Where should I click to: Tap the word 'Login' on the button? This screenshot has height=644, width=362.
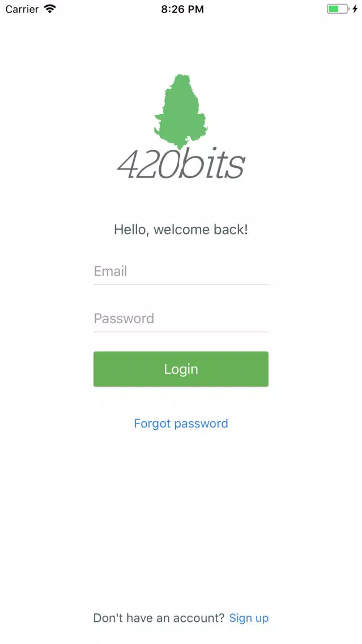point(181,369)
